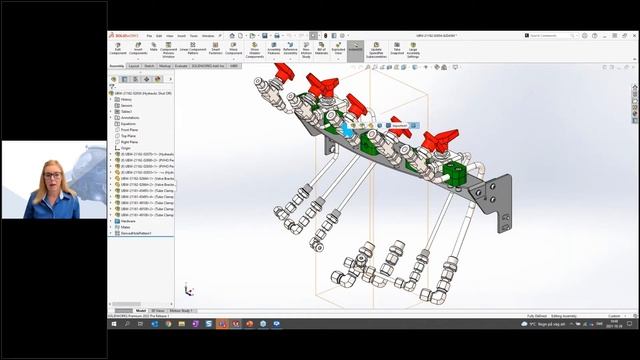Switch to the 3D Views bottom tab
Screen dimensions: 640x360
pos(158,311)
